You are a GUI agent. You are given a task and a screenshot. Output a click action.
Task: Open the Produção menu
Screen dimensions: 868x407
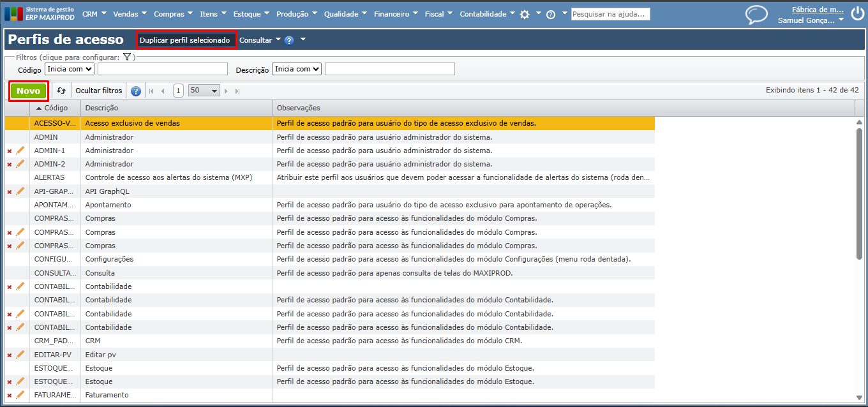(297, 14)
